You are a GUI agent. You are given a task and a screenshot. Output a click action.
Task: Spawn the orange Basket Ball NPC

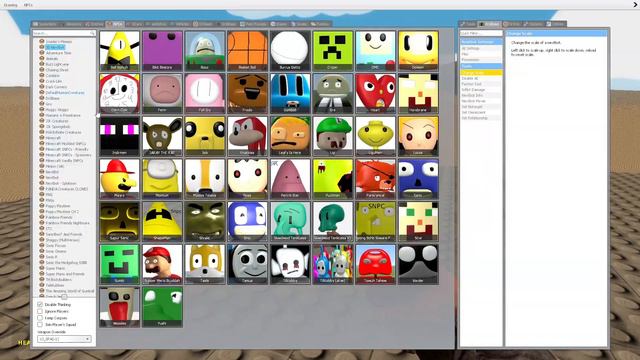click(x=247, y=51)
